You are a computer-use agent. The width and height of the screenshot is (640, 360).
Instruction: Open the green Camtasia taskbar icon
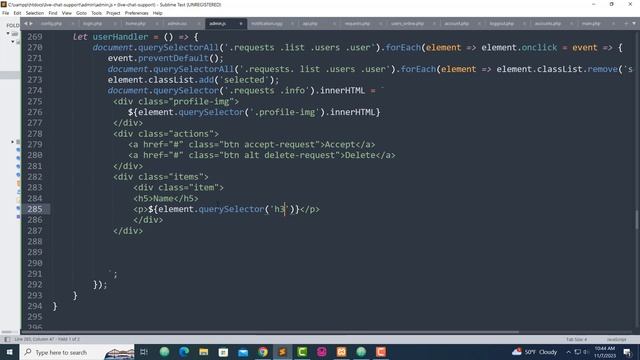coord(302,352)
